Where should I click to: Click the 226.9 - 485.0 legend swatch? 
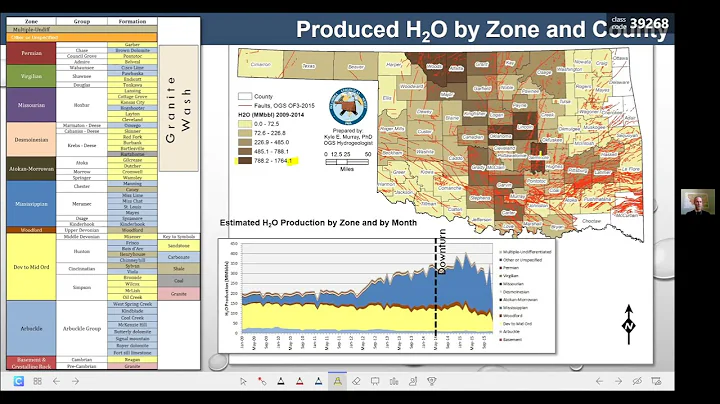(245, 142)
